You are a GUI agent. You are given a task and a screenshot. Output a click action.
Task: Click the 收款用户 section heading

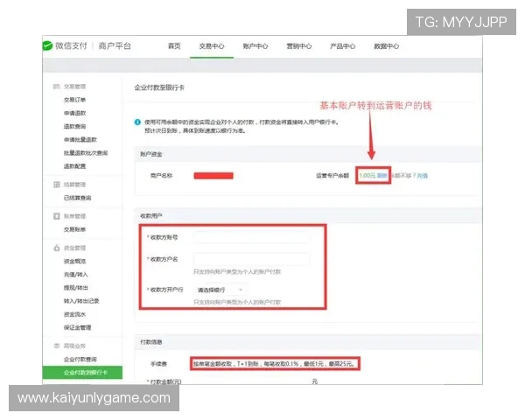coord(151,216)
